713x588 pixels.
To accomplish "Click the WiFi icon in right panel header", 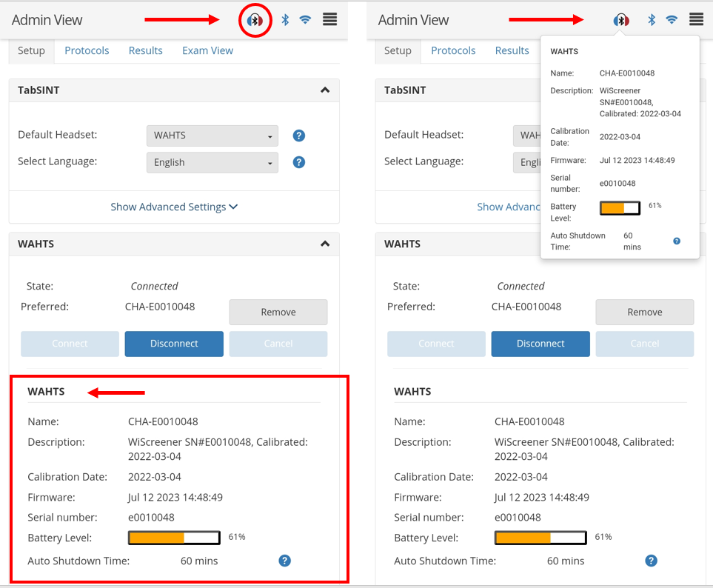I will pos(672,20).
